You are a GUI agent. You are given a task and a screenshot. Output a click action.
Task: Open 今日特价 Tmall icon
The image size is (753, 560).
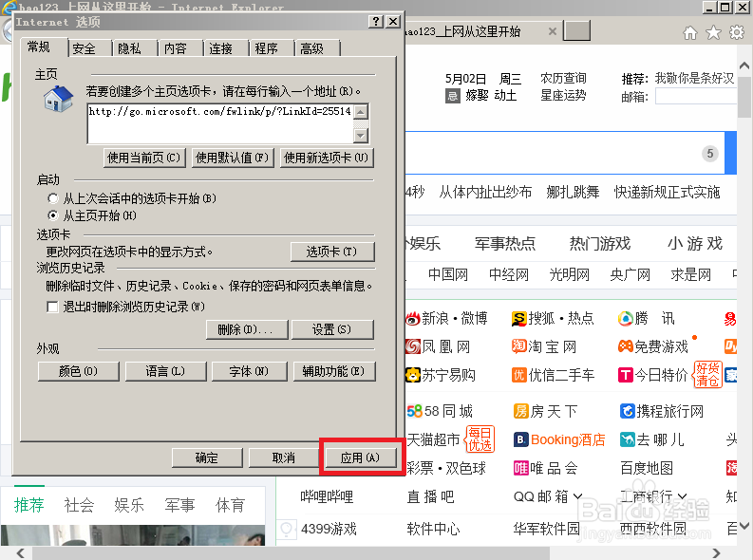point(625,375)
